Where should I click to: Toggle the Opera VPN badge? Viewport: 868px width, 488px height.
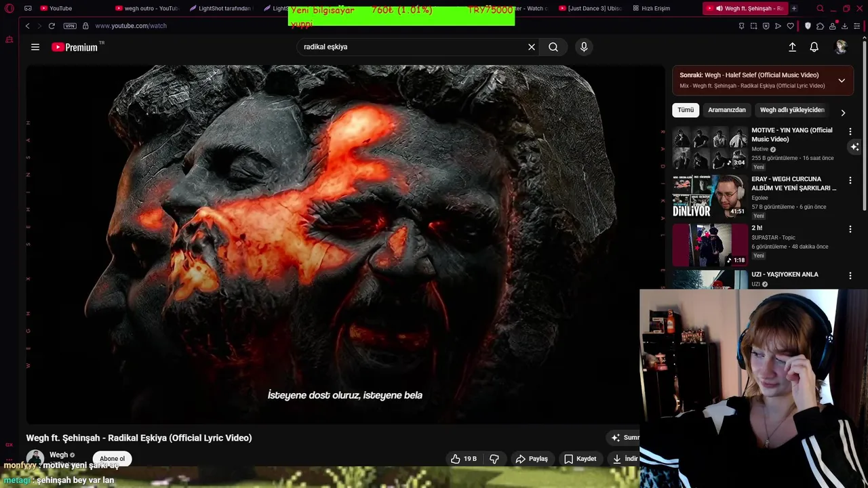tap(70, 26)
